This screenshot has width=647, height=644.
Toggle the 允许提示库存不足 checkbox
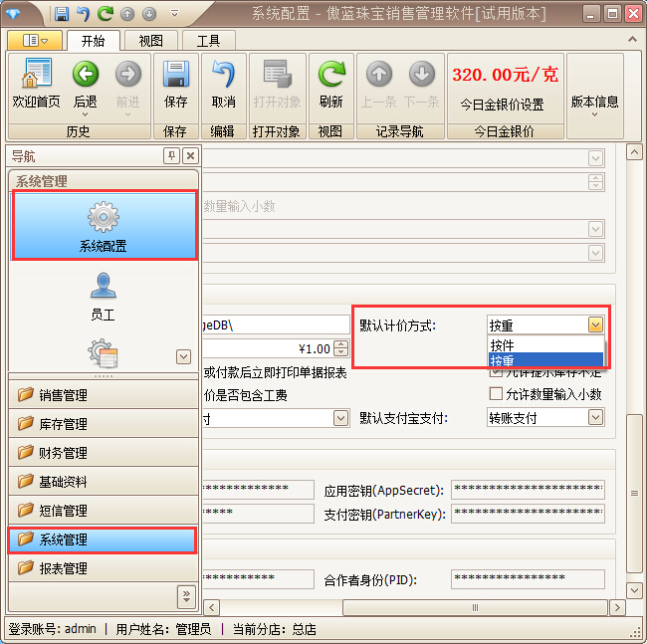[x=496, y=373]
